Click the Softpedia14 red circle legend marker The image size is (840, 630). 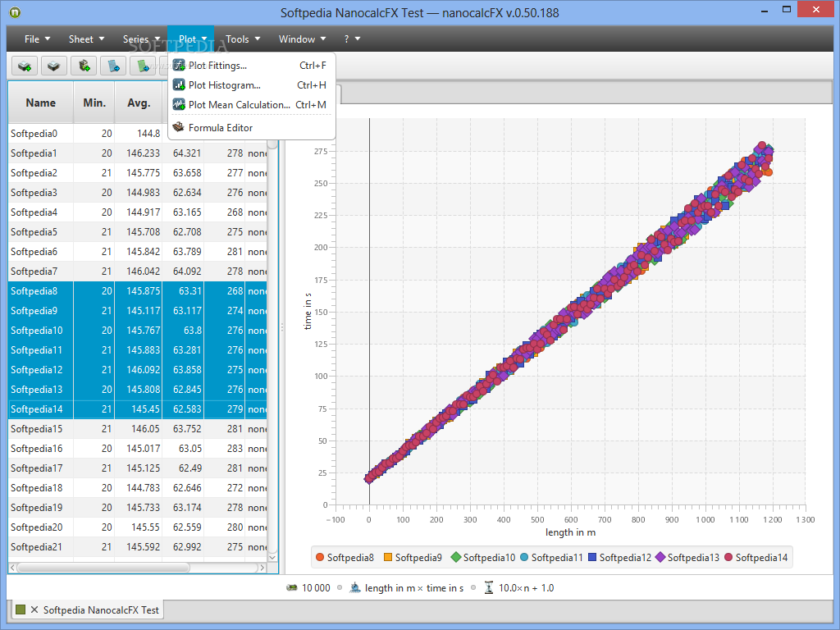[x=728, y=557]
